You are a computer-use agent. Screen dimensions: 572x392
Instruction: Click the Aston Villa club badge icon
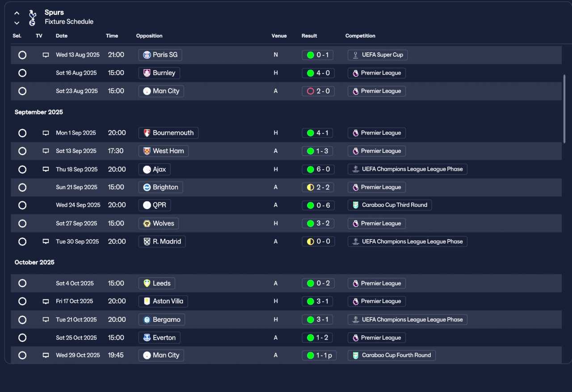click(x=147, y=301)
